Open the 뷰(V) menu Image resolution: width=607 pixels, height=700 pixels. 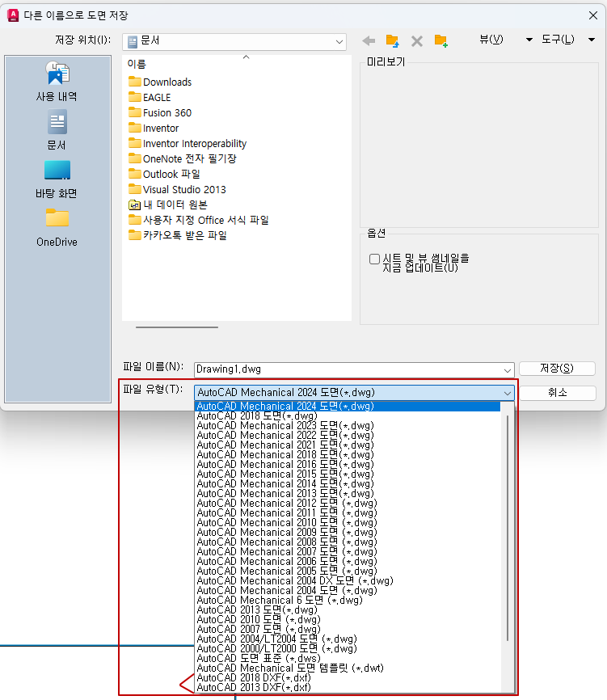[491, 40]
